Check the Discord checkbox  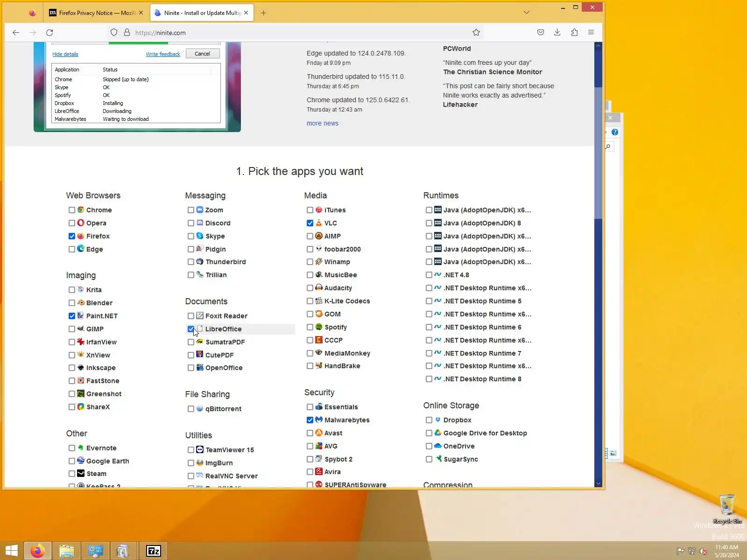pyautogui.click(x=191, y=223)
